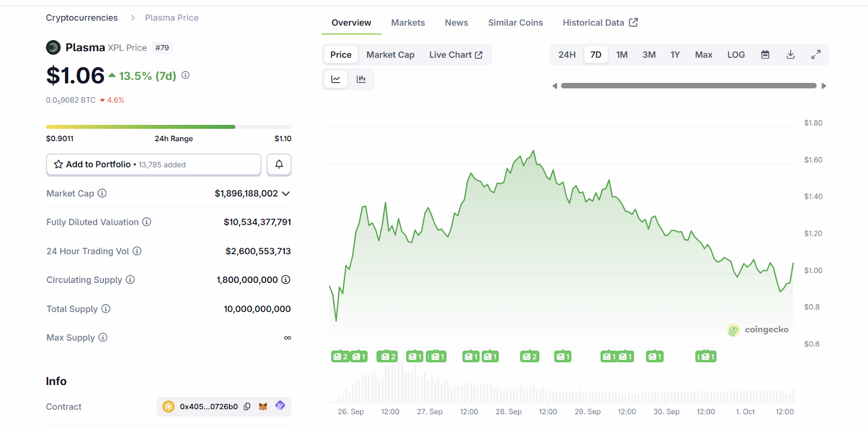This screenshot has width=868, height=430.
Task: Download the chart data via download icon
Action: [x=790, y=55]
